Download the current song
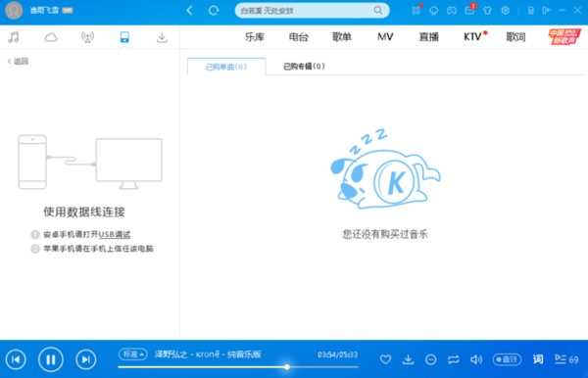Screen dimensions: 588x378 (x=408, y=359)
